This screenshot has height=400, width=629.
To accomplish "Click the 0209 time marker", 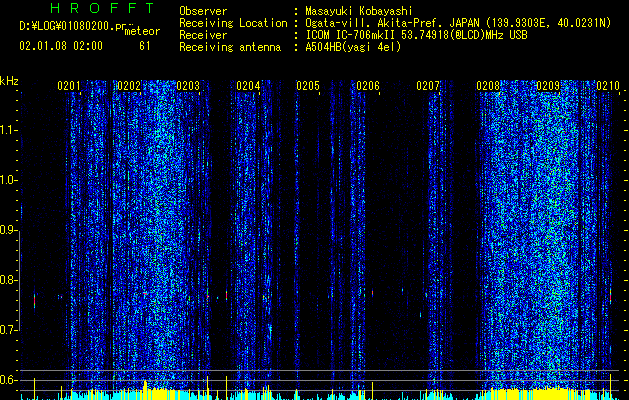I will 548,85.
